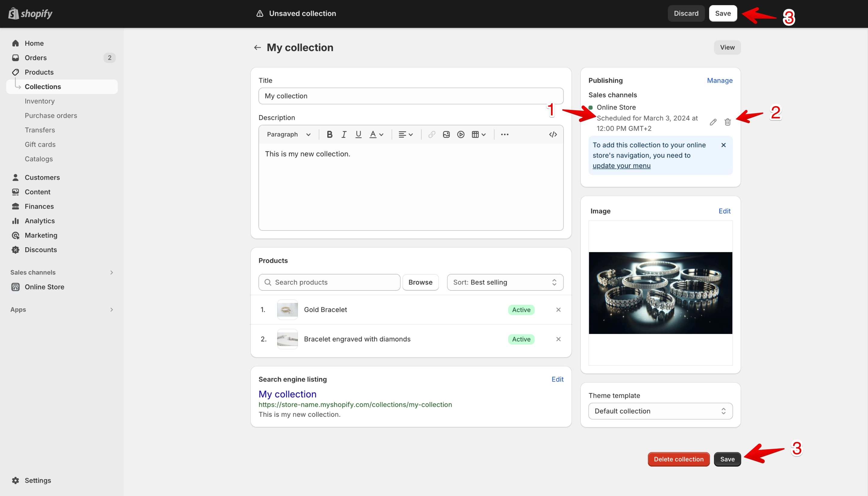The width and height of the screenshot is (868, 496).
Task: Open Products in the sidebar
Action: [x=62, y=72]
